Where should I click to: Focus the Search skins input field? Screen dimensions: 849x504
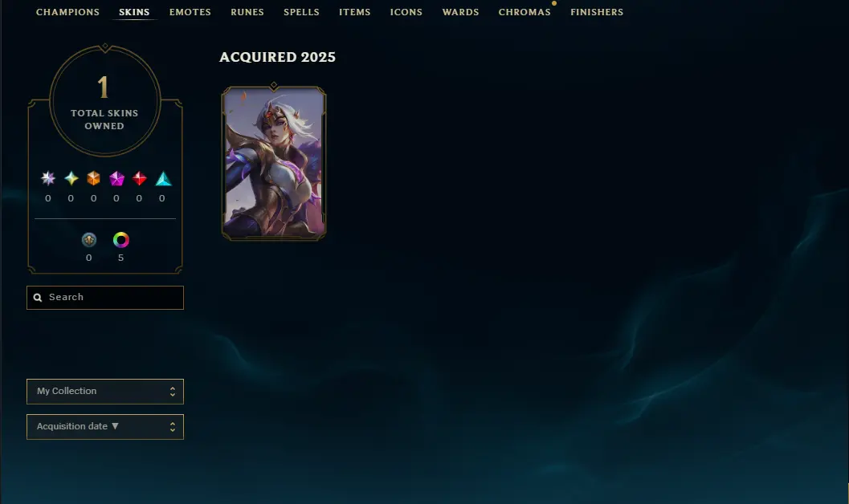coord(105,298)
